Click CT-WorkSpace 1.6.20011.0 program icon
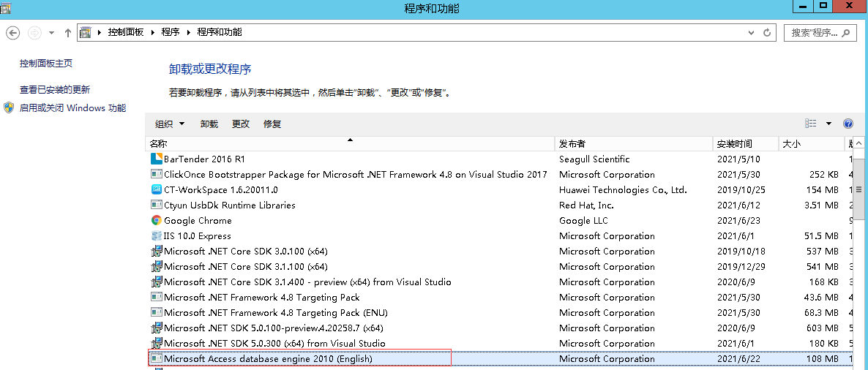Image resolution: width=868 pixels, height=370 pixels. click(157, 189)
